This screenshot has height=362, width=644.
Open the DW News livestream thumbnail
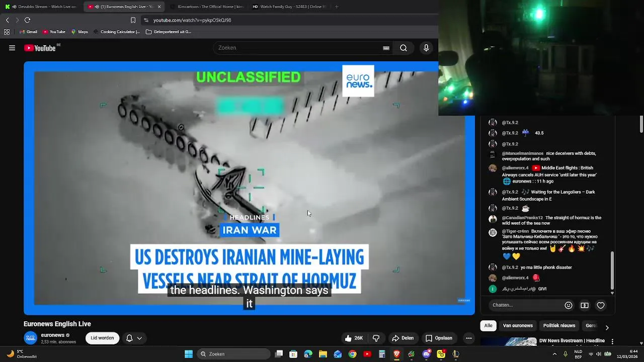509,342
